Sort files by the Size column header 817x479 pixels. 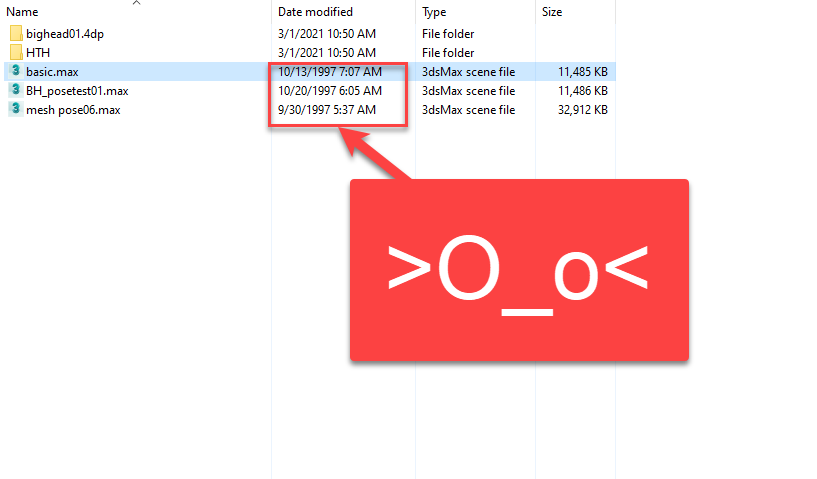pyautogui.click(x=552, y=12)
